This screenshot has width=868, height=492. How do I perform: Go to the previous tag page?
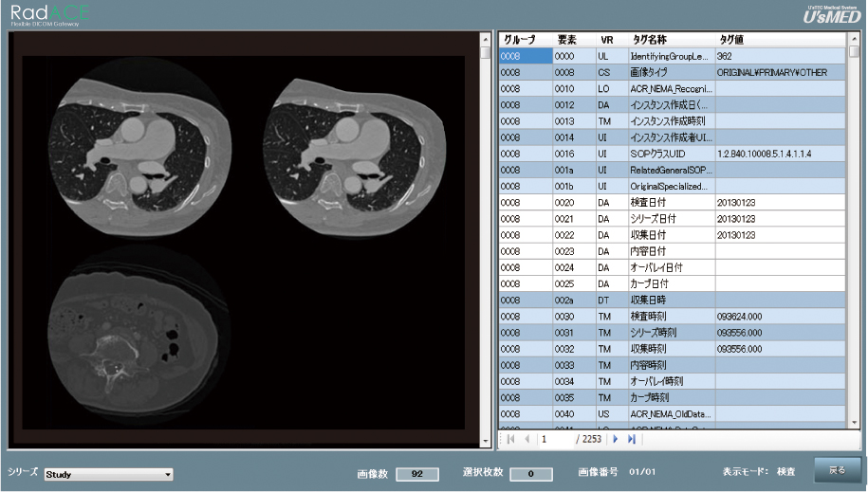pyautogui.click(x=527, y=440)
